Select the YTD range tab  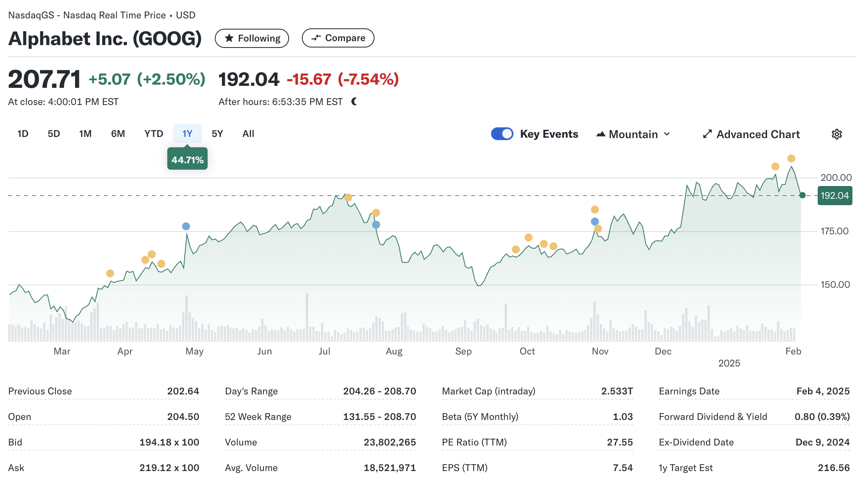(x=154, y=134)
